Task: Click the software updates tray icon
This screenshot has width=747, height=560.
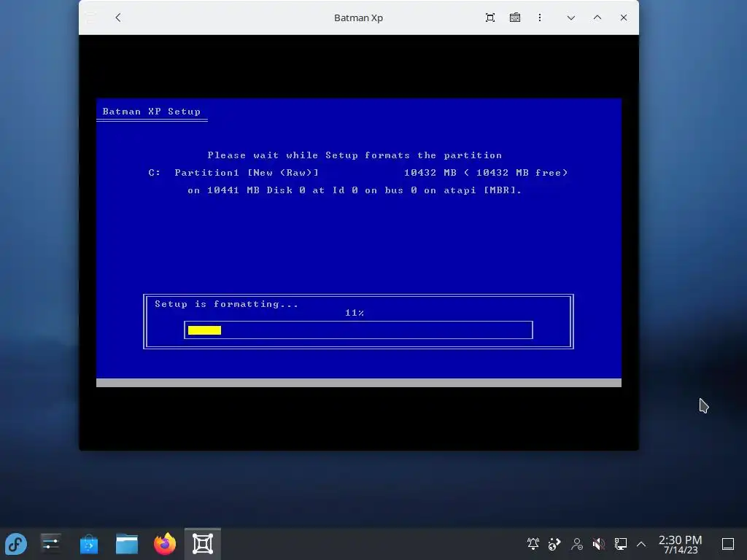Action: tap(554, 543)
